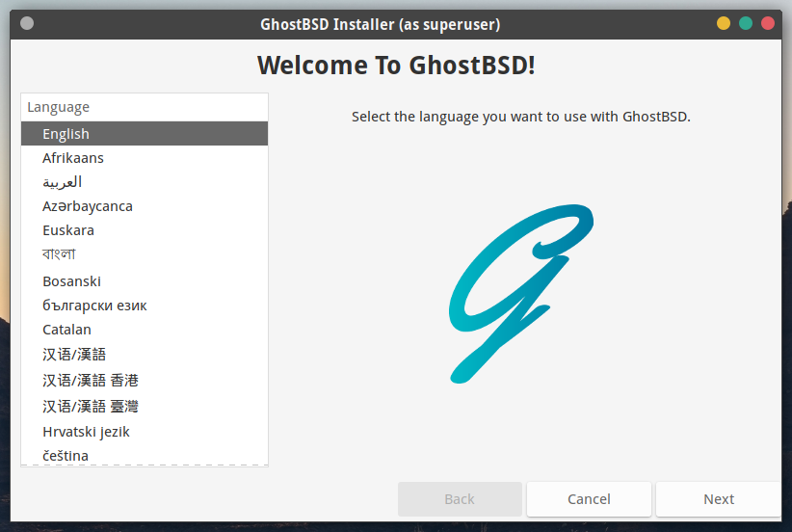The width and height of the screenshot is (792, 532).
Task: Choose the Bengali language entry
Action: [x=145, y=254]
